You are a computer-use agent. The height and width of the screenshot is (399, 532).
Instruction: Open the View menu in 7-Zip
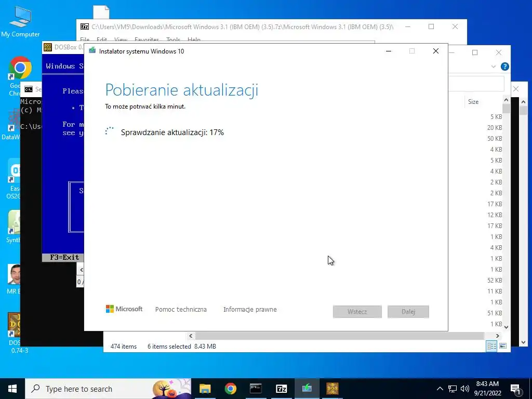[121, 40]
